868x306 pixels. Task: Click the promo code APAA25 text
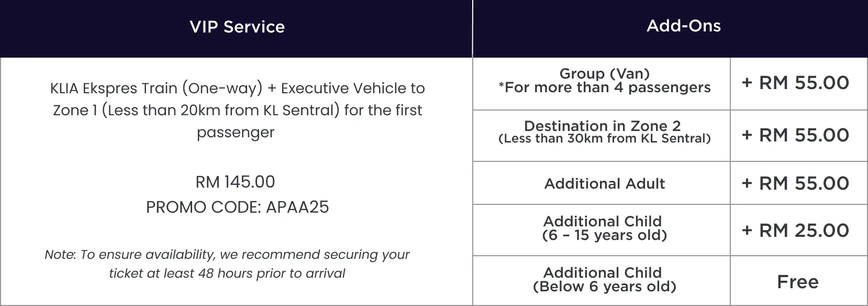click(237, 207)
